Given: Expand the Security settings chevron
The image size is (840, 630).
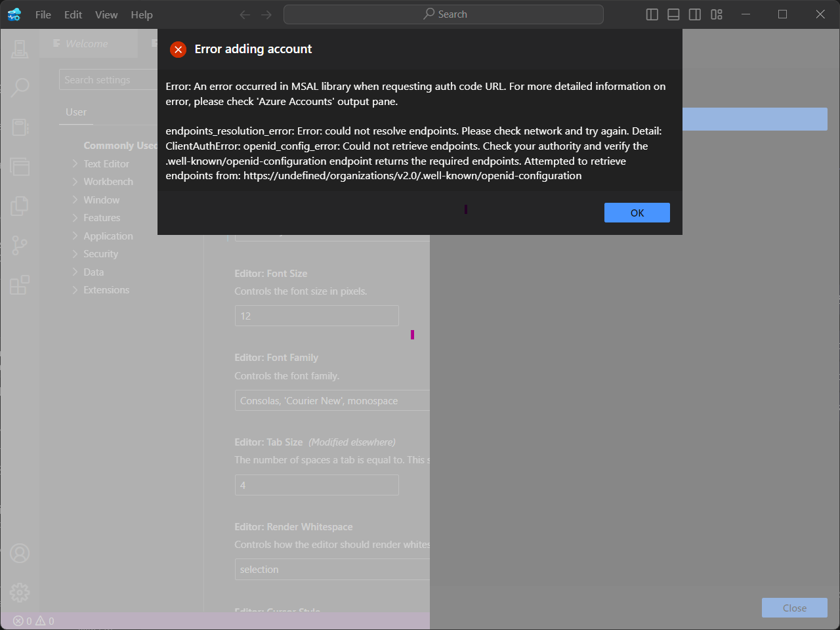Looking at the screenshot, I should (75, 254).
